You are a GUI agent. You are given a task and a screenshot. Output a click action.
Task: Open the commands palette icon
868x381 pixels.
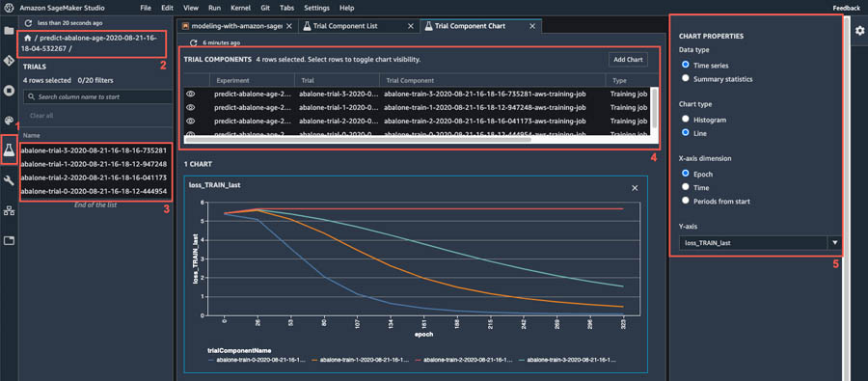tap(9, 121)
